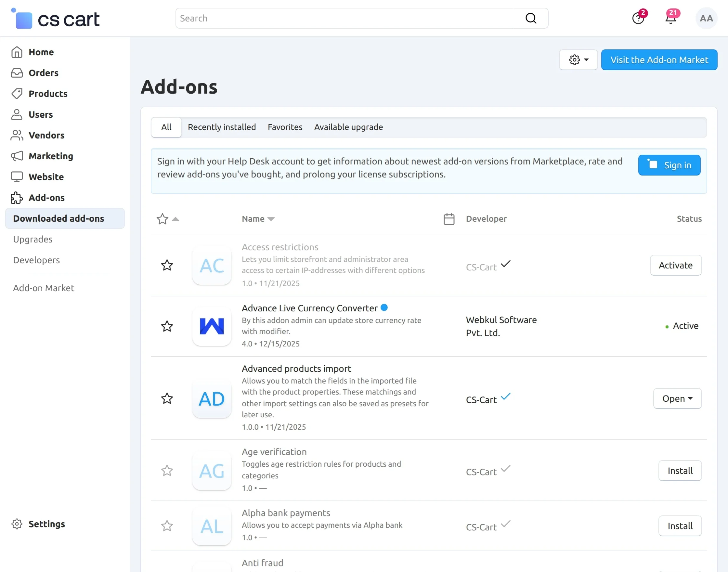The image size is (728, 572).
Task: Switch to the Recently installed tab
Action: pyautogui.click(x=222, y=127)
